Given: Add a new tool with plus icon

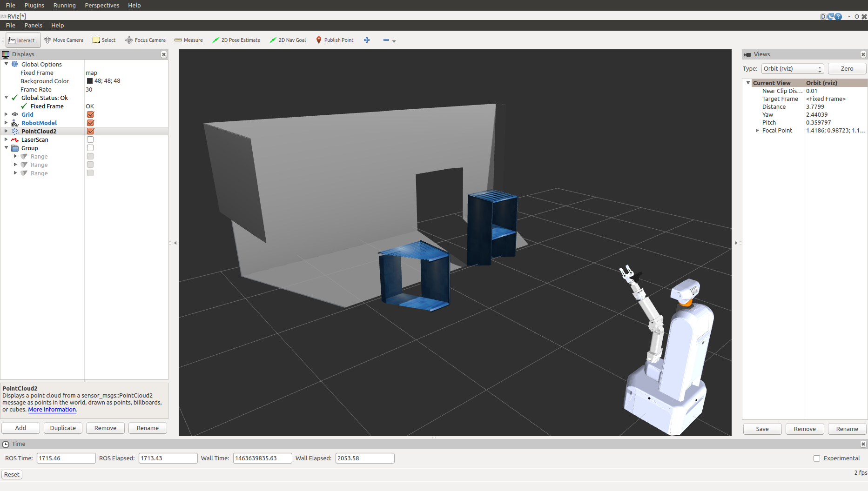Looking at the screenshot, I should [x=367, y=40].
